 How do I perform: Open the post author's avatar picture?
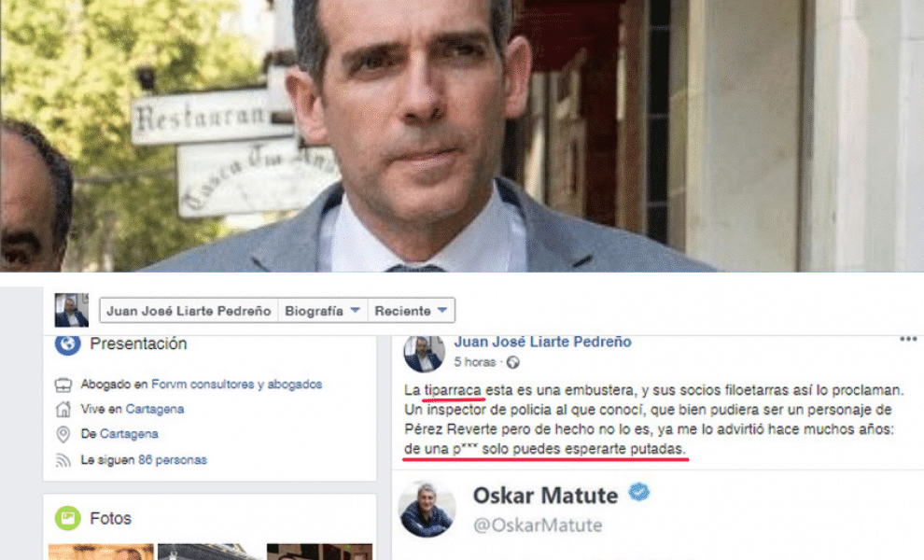pyautogui.click(x=425, y=354)
